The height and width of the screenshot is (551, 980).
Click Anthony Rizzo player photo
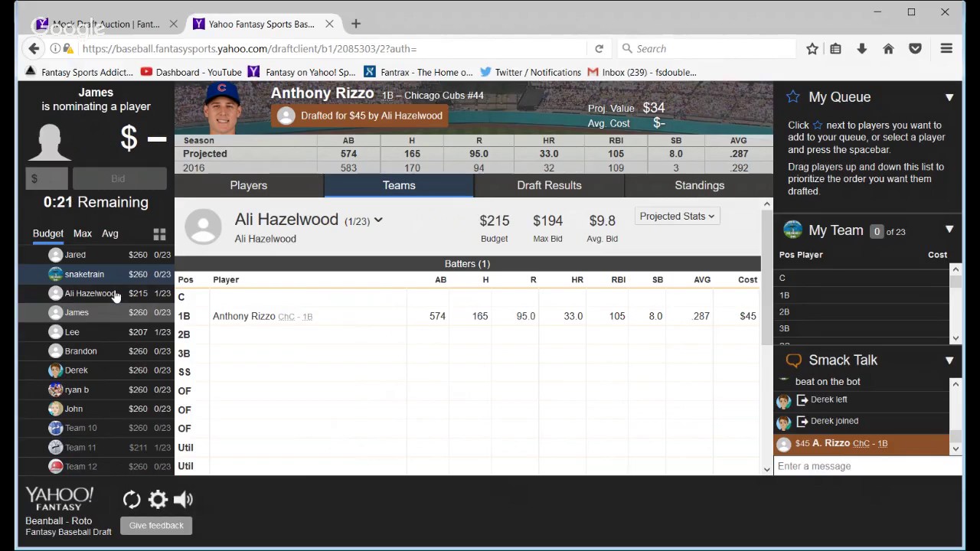tap(221, 108)
